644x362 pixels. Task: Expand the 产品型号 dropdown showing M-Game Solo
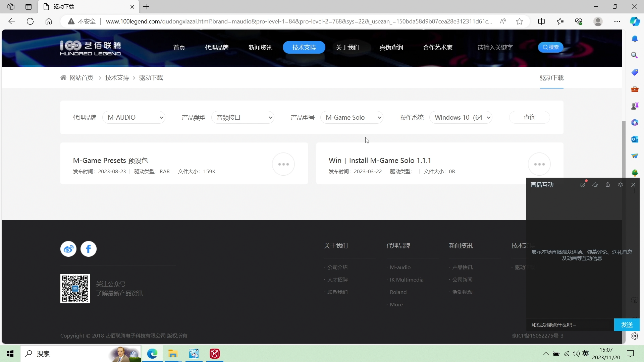(x=352, y=118)
